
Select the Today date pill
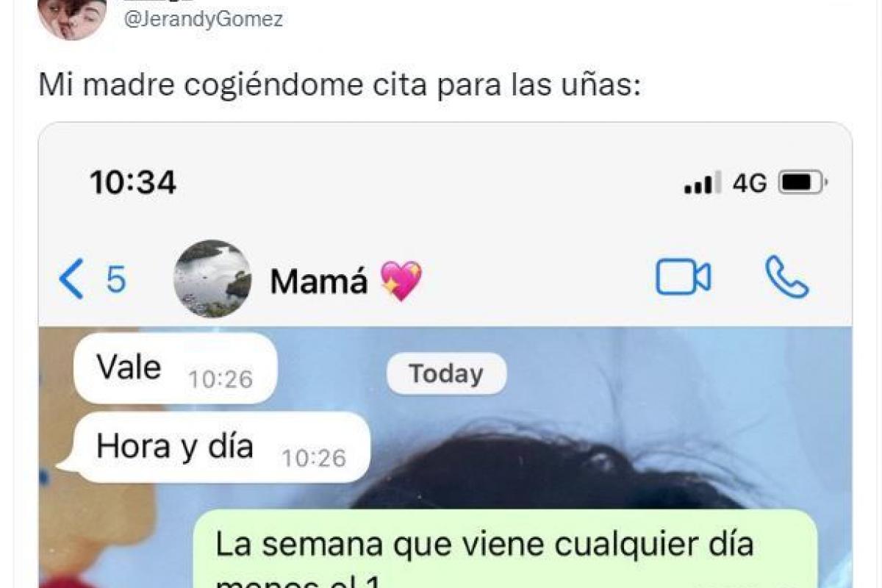(x=446, y=373)
